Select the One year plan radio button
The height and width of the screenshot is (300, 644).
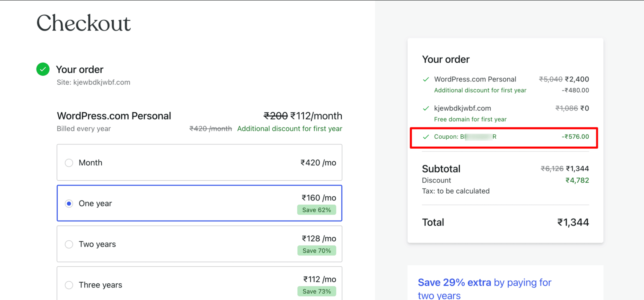(x=69, y=203)
